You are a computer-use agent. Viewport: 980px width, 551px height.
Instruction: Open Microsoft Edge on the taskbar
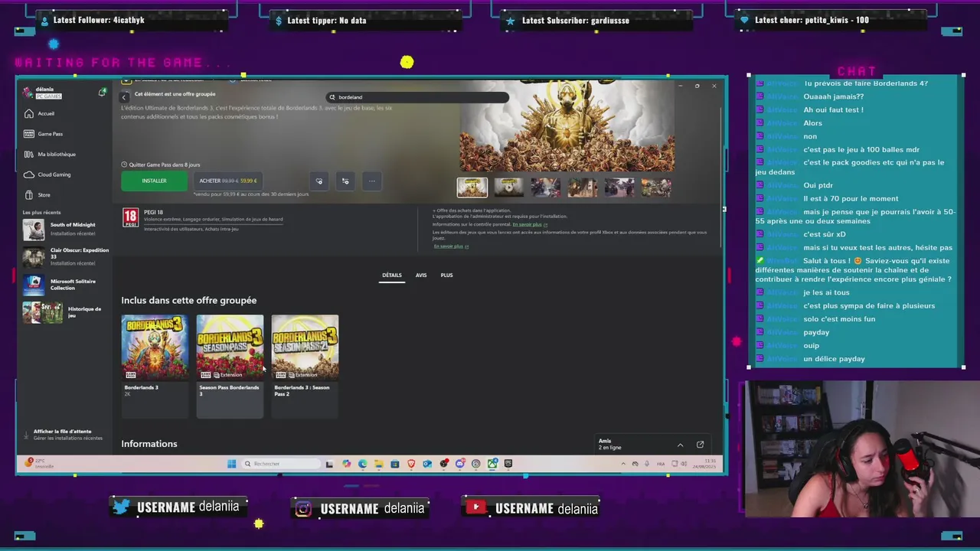[363, 464]
